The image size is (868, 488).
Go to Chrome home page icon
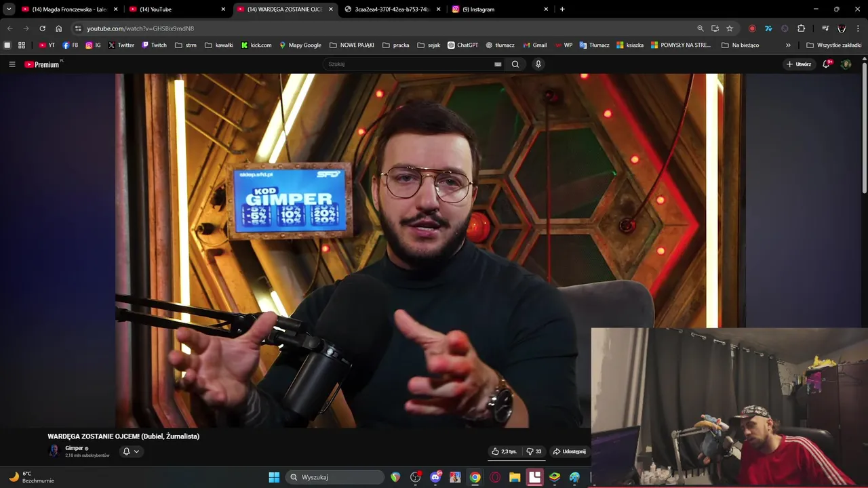point(58,28)
